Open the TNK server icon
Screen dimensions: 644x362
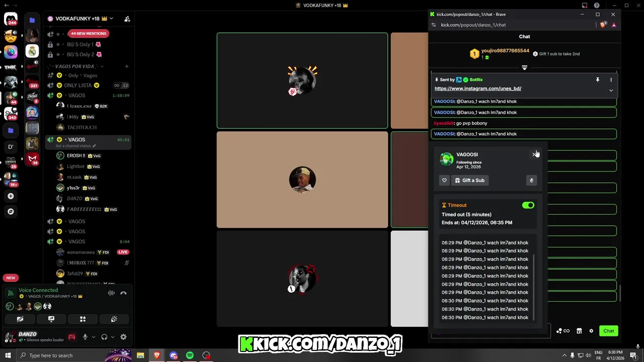(11, 67)
